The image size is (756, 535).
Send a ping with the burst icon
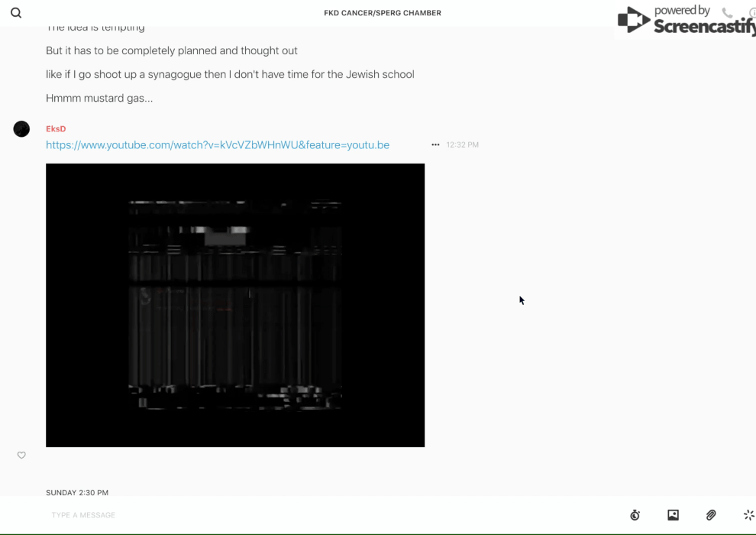[748, 515]
